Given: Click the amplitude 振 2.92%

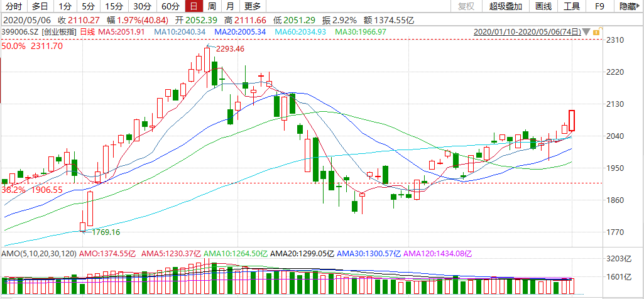Looking at the screenshot, I should [340, 19].
